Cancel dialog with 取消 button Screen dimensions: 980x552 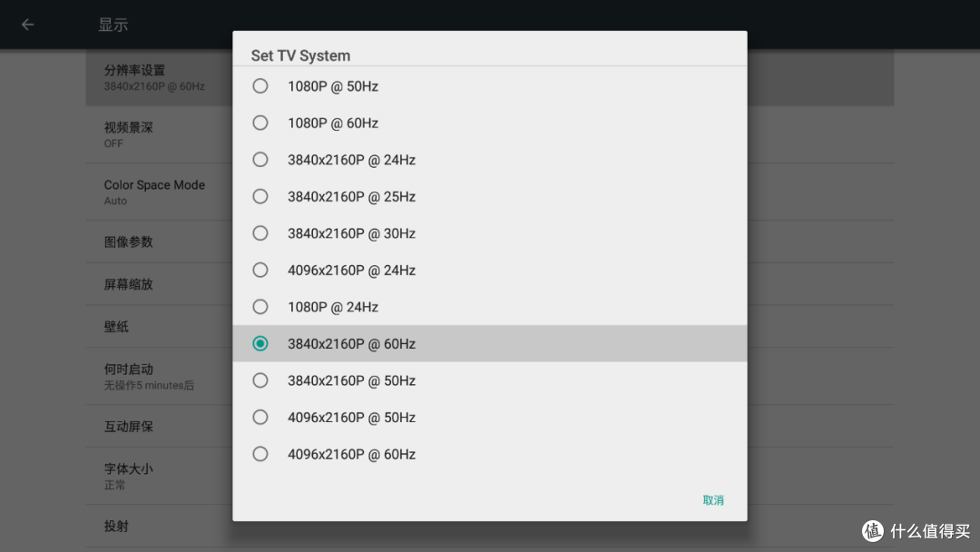(713, 500)
